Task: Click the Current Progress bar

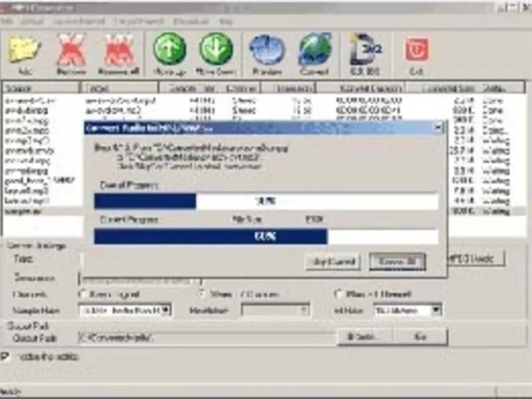Action: (266, 236)
